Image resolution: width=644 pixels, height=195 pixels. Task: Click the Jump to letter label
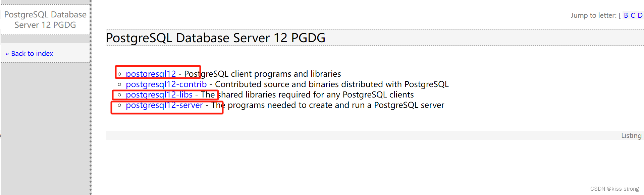tap(594, 15)
